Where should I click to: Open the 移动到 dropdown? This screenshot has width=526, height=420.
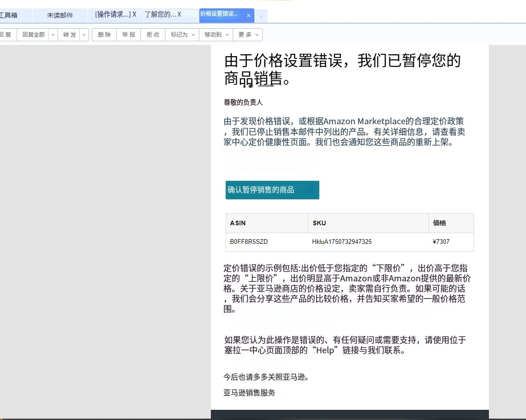point(216,35)
